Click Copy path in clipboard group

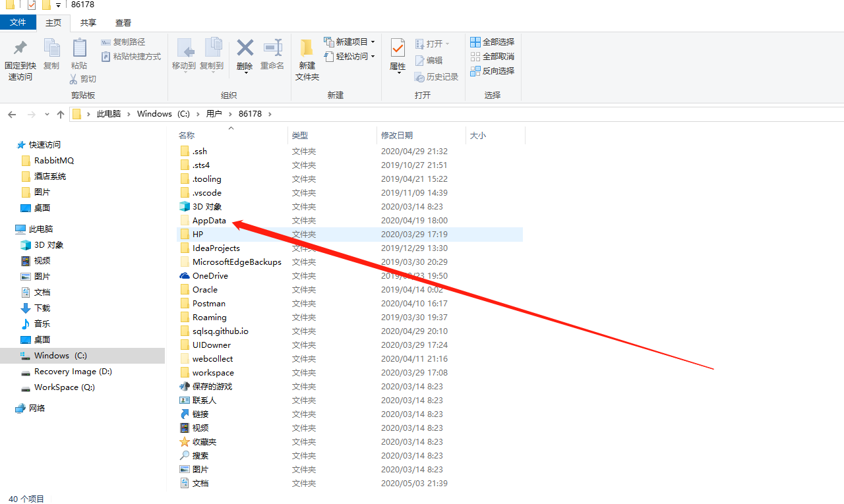point(123,42)
